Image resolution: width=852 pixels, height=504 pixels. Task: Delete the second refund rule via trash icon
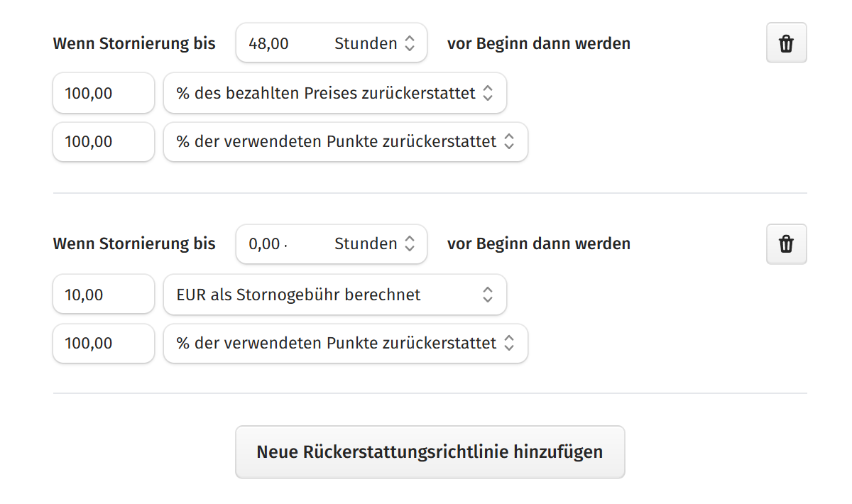786,243
